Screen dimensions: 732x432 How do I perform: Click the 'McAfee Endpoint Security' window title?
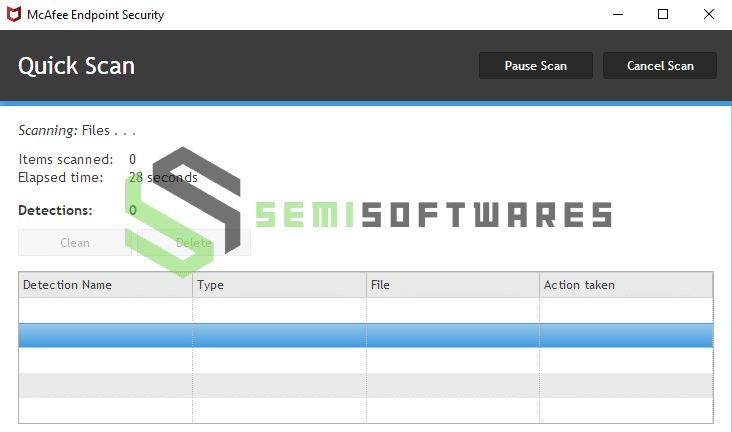[x=96, y=15]
